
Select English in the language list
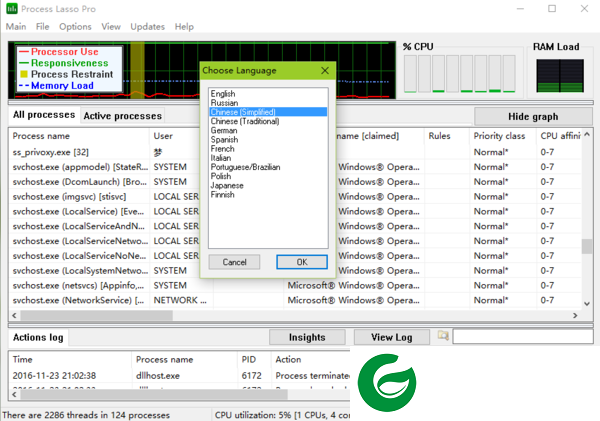[268, 94]
